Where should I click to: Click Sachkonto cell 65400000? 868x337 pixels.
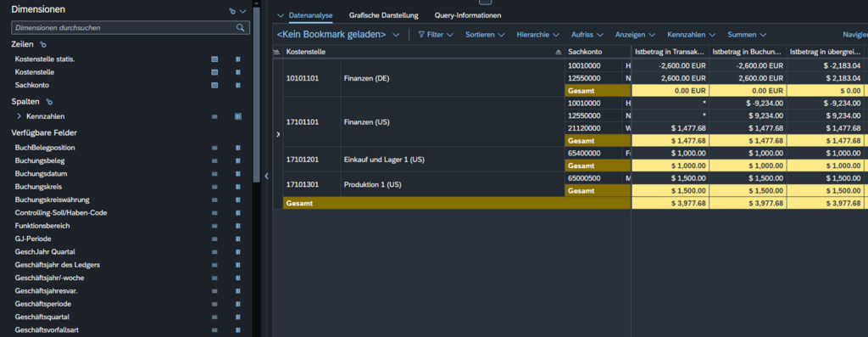tap(593, 153)
